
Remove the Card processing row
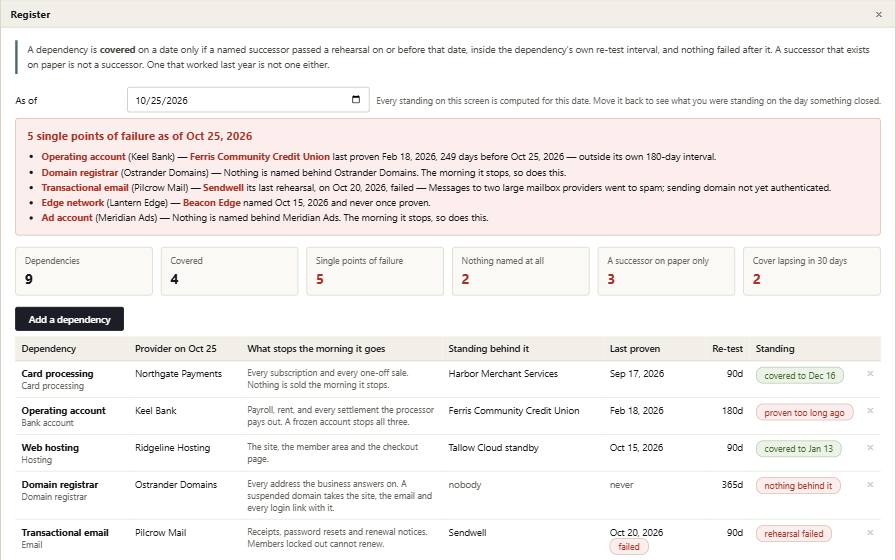(x=870, y=374)
